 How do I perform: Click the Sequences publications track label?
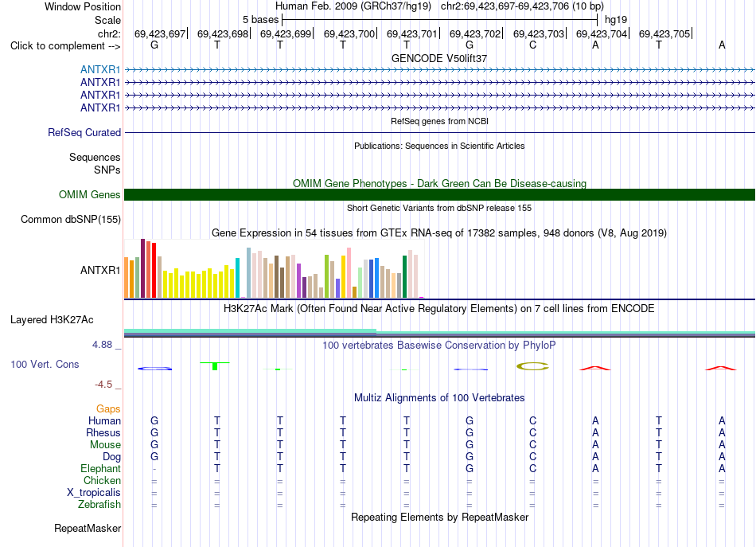pos(95,157)
